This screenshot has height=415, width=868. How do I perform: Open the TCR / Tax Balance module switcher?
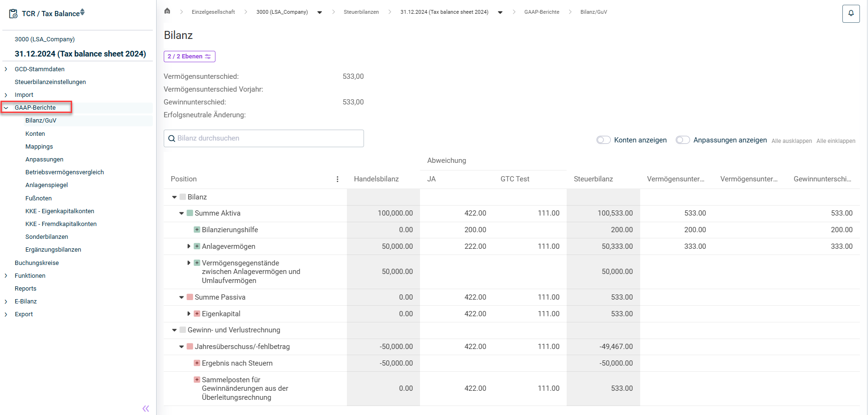click(x=83, y=12)
